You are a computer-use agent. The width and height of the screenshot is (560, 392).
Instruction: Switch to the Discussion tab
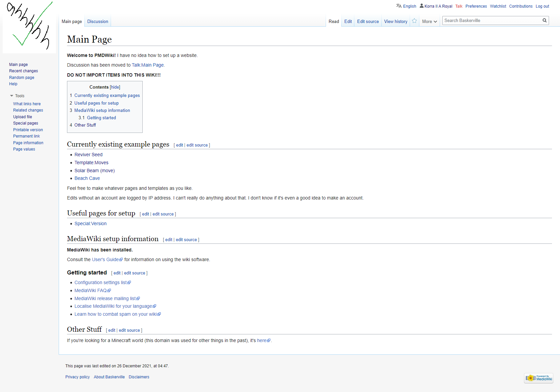pos(98,22)
